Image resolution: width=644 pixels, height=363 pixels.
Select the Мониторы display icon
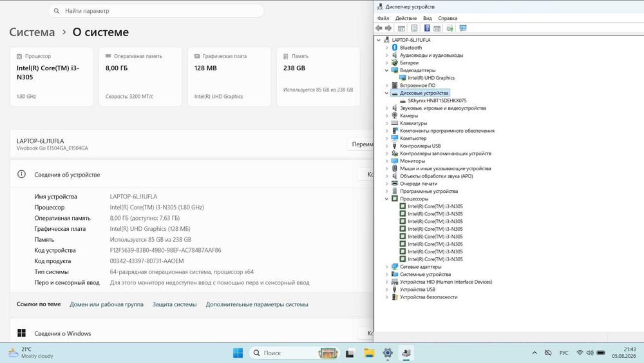[395, 161]
